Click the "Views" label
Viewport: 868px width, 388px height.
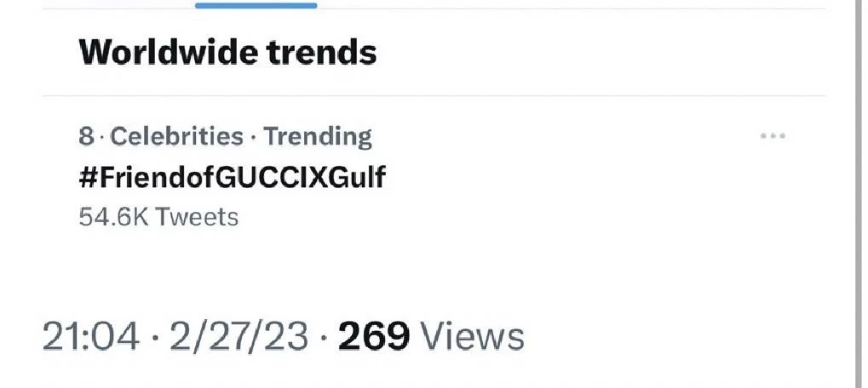tap(474, 337)
